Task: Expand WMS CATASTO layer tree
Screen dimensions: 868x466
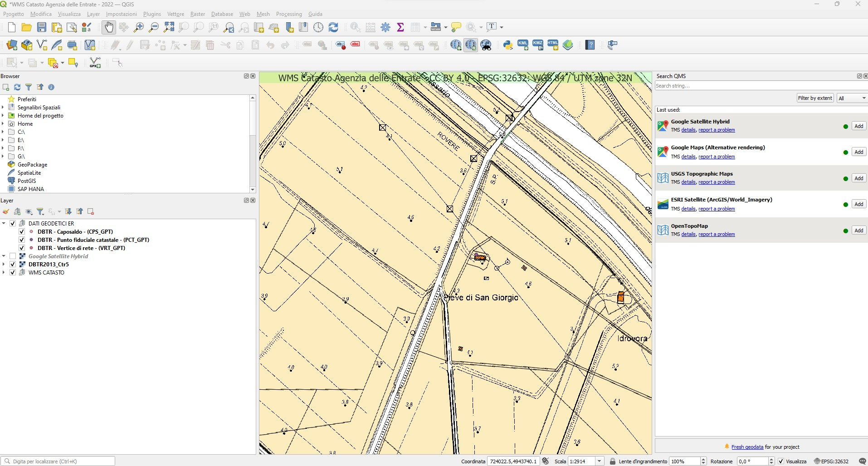Action: click(x=4, y=272)
